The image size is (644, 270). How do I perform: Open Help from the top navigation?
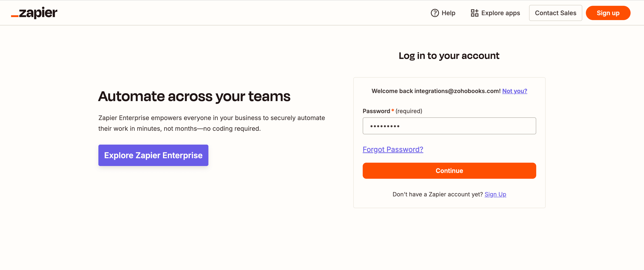pyautogui.click(x=449, y=13)
